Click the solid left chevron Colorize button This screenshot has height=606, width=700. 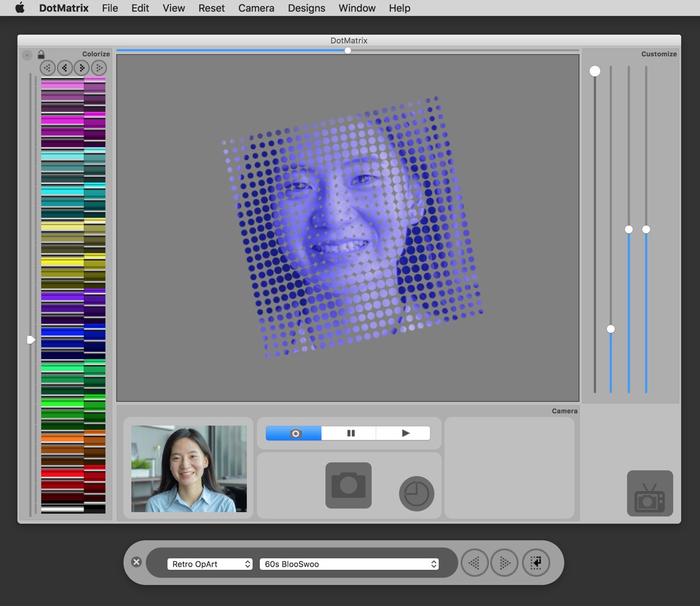pos(65,68)
